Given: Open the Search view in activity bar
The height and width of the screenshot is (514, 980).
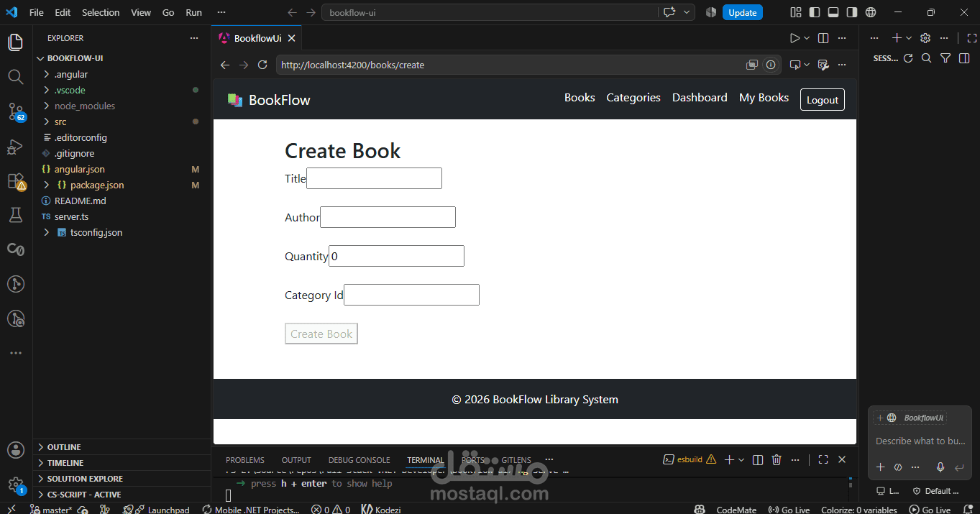Looking at the screenshot, I should coord(15,76).
